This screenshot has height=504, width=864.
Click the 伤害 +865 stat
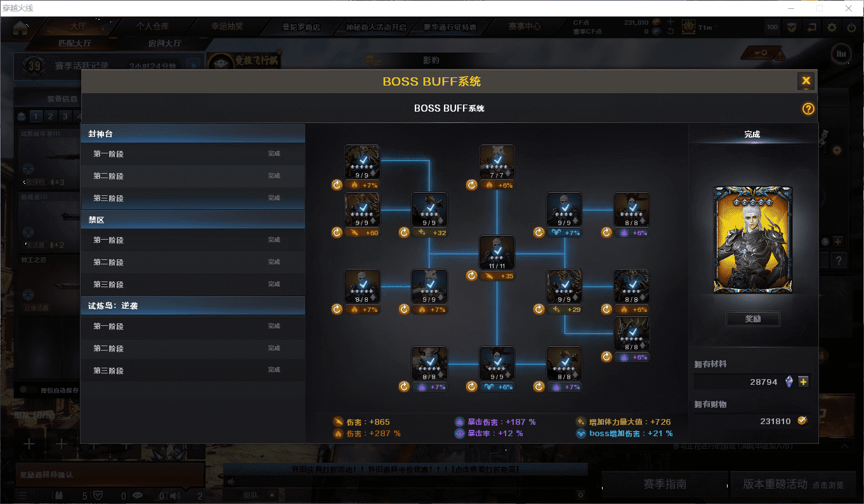tap(362, 422)
